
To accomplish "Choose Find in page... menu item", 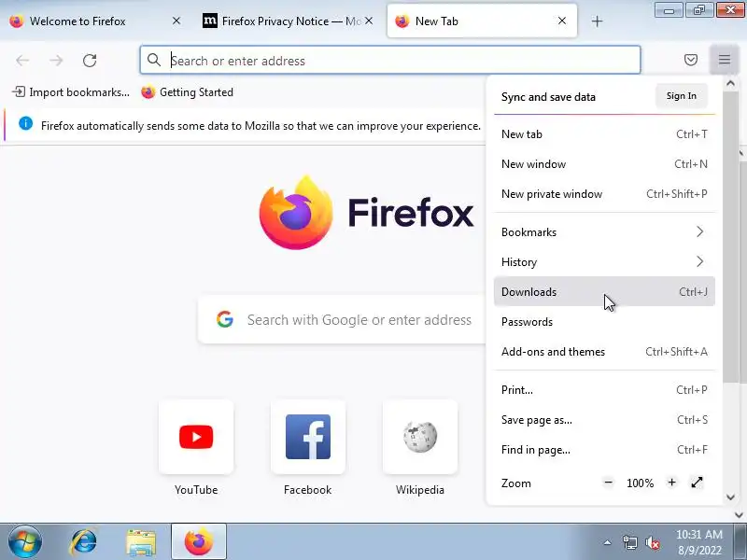I will (x=604, y=450).
